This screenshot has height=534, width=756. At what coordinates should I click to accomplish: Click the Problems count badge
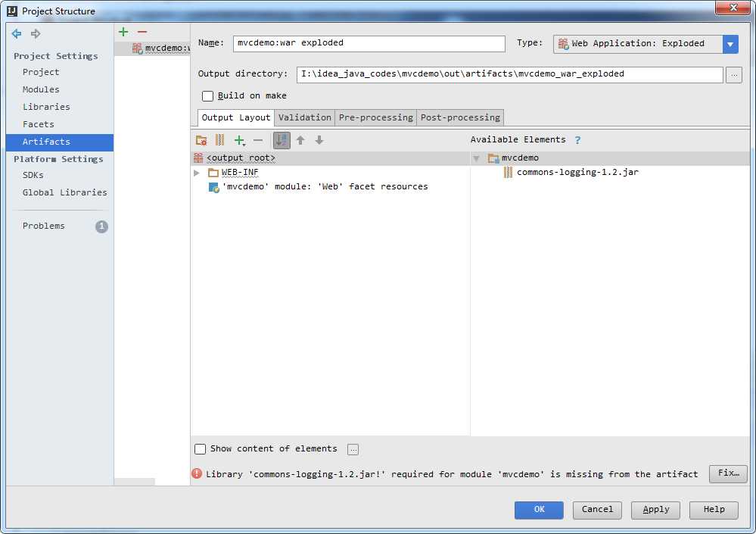tap(101, 226)
